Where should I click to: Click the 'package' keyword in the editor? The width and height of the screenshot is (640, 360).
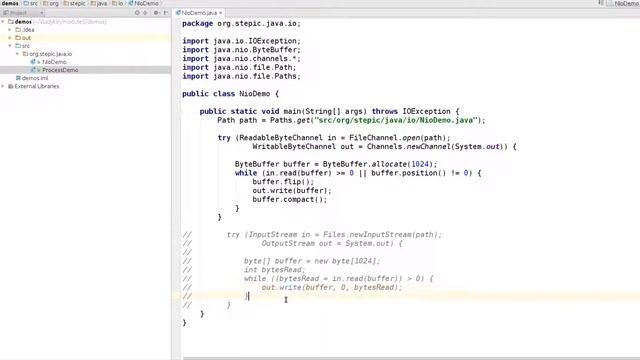[198, 24]
